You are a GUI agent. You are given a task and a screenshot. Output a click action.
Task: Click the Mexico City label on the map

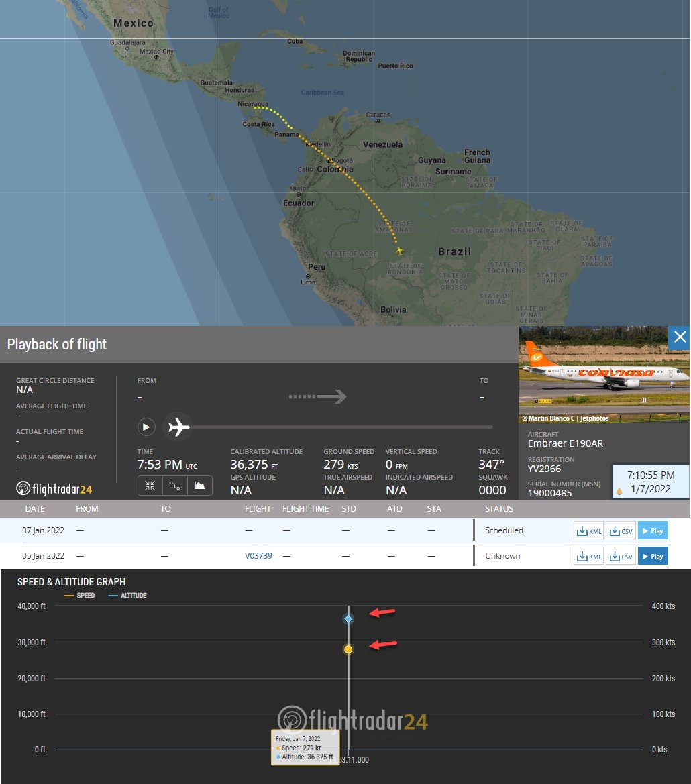(156, 51)
